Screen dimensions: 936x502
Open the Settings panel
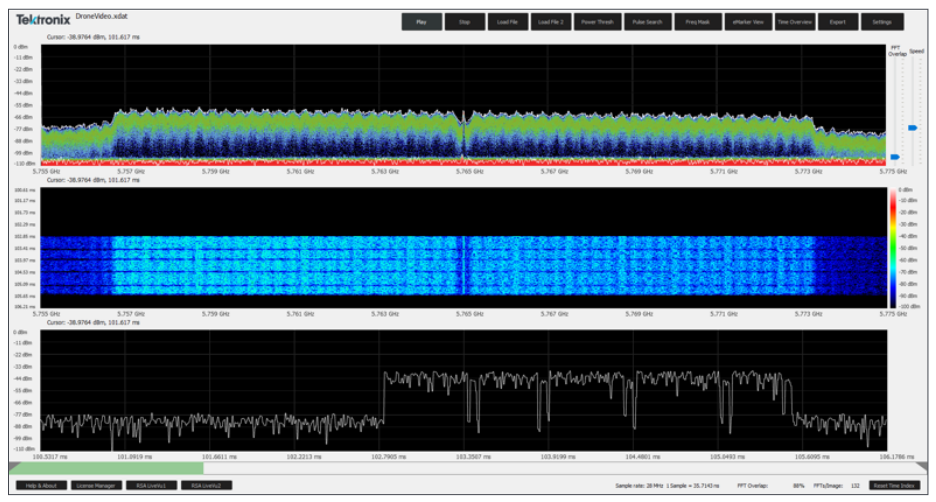coord(882,21)
